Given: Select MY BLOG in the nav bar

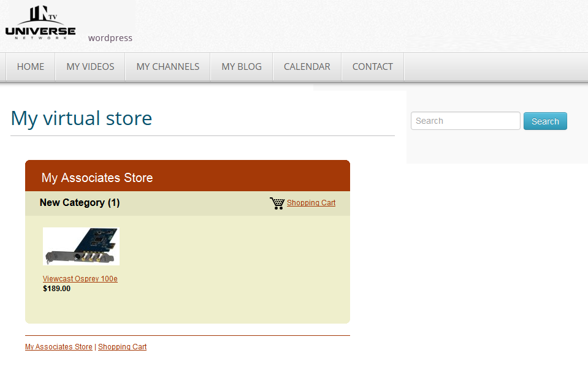Looking at the screenshot, I should (242, 67).
